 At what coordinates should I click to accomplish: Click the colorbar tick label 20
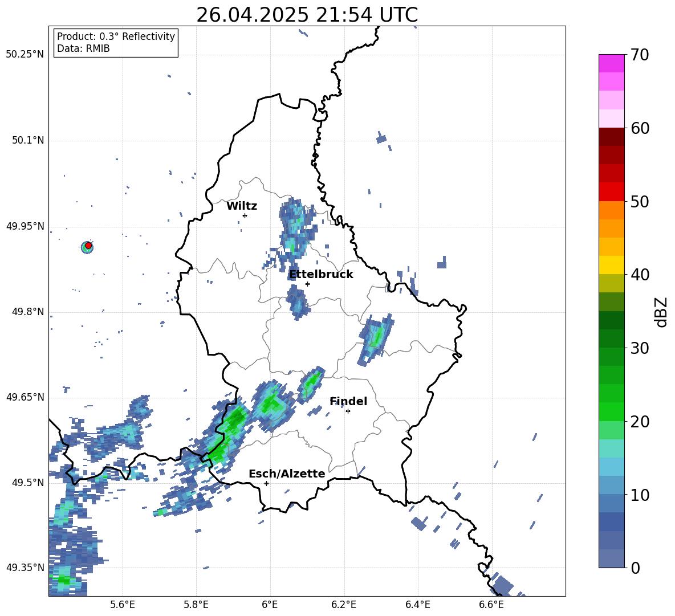tap(639, 422)
